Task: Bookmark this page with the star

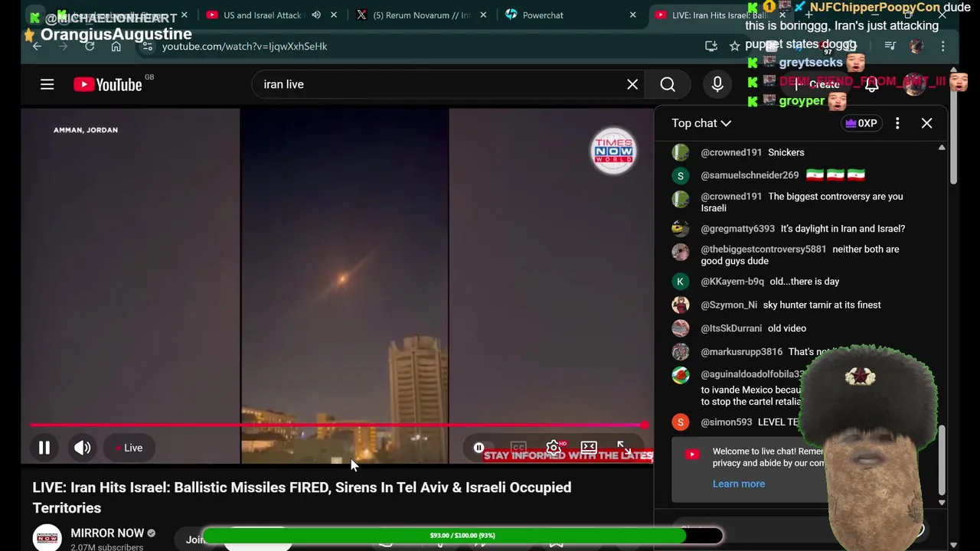Action: (734, 46)
